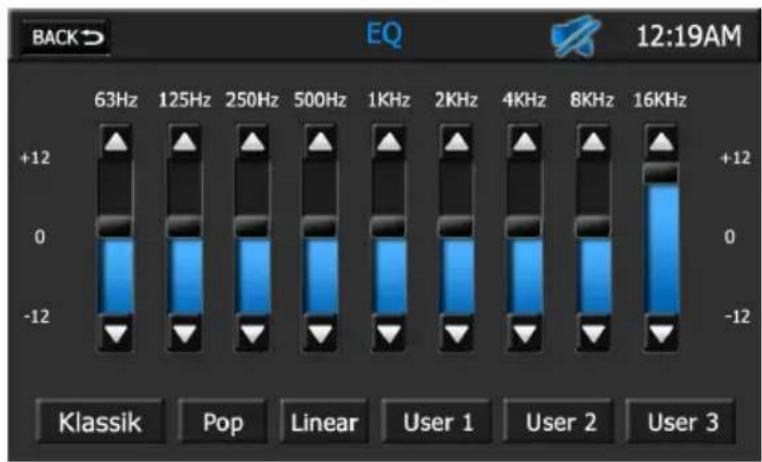Viewport: 762px width, 462px height.
Task: Click the 250Hz frequency label
Action: coord(252,100)
